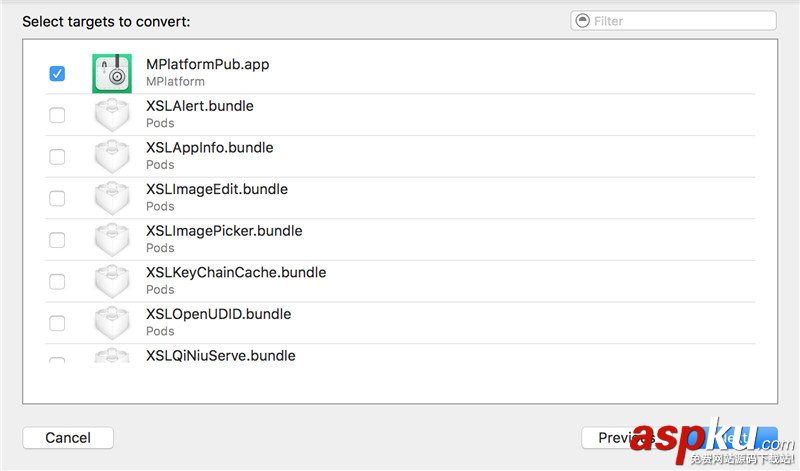Screen dimensions: 800x471
Task: Enable the XSLImagePicker.bundle checkbox
Action: click(x=57, y=240)
